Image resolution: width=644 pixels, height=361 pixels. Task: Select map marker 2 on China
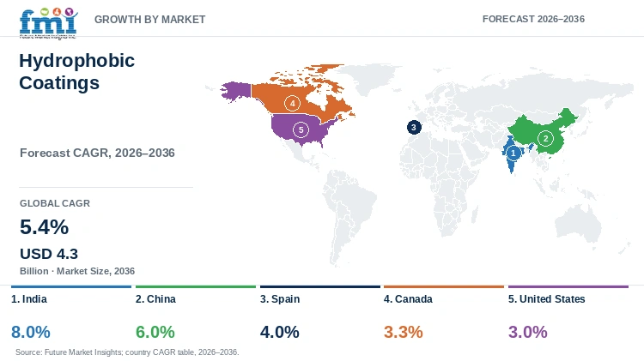(x=545, y=138)
